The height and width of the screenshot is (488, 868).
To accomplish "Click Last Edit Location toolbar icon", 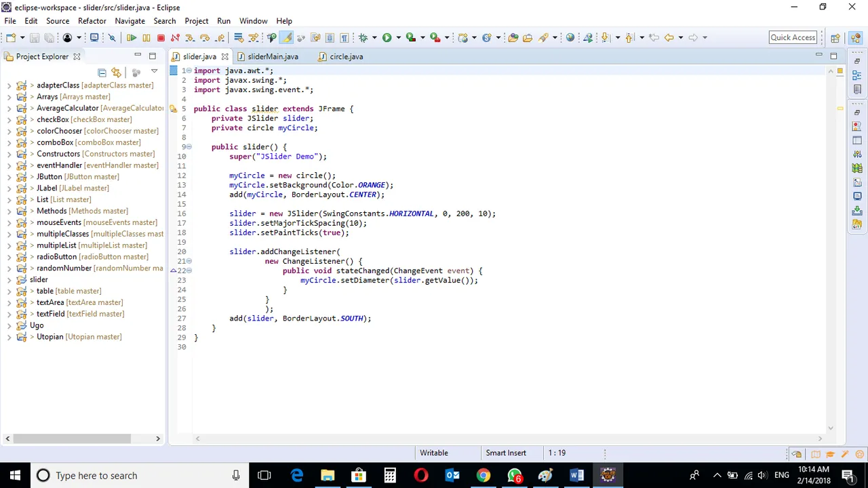I will click(654, 38).
